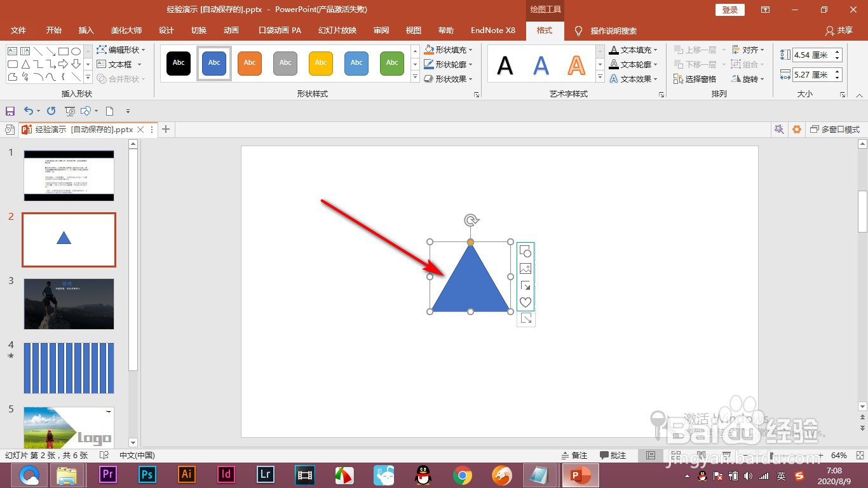The image size is (868, 488).
Task: Create new blank document from toolbar
Action: pyautogui.click(x=109, y=111)
